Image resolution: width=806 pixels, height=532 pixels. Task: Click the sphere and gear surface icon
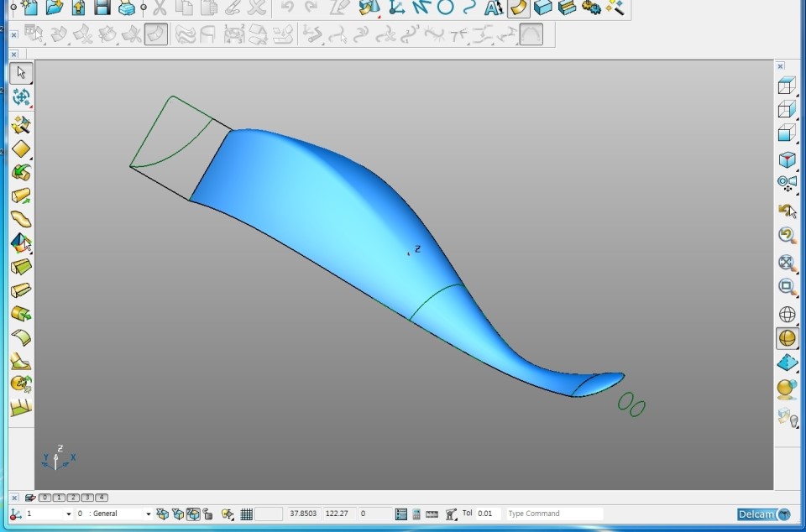point(21,383)
